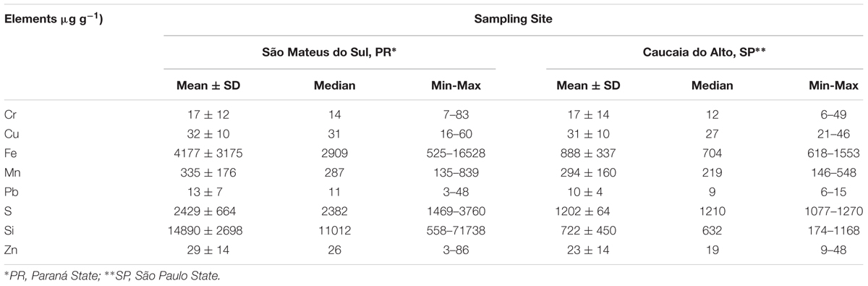Click the Pb element row label

[x=10, y=190]
